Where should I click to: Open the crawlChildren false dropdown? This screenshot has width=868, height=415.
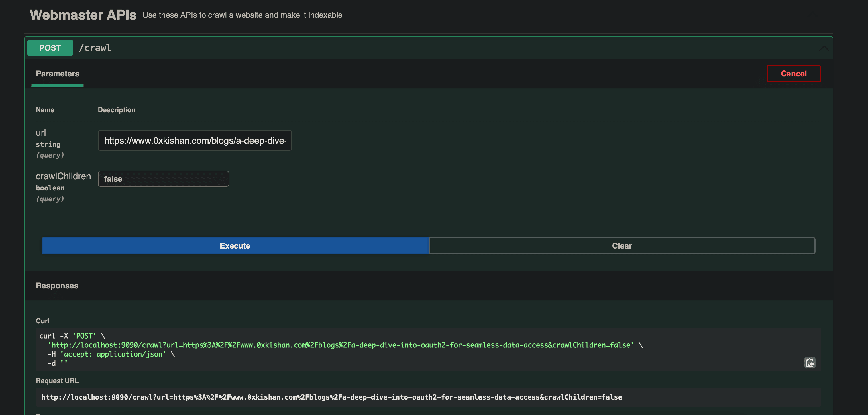[x=163, y=179]
